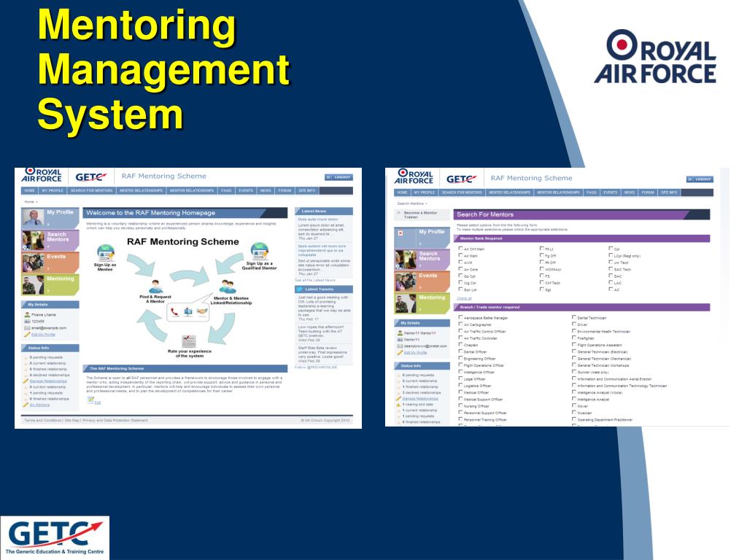The height and width of the screenshot is (560, 747).
Task: Select the Mentor & Mentee Linked/Relationship people icon
Action: click(228, 287)
